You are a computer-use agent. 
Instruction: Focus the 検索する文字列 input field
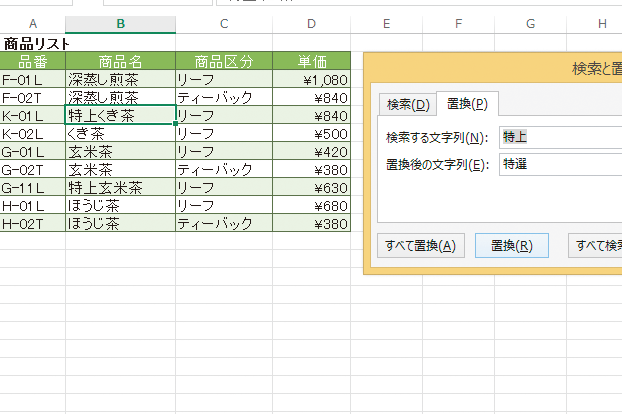560,137
